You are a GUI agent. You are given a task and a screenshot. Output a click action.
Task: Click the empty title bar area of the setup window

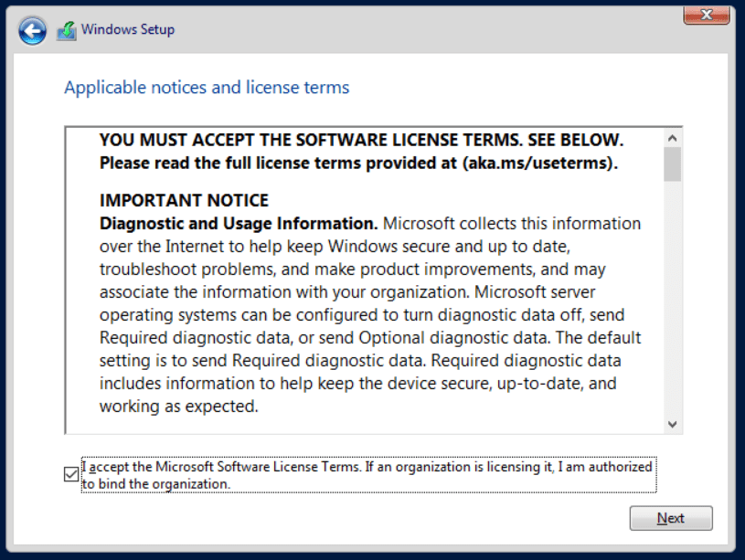coord(411,29)
